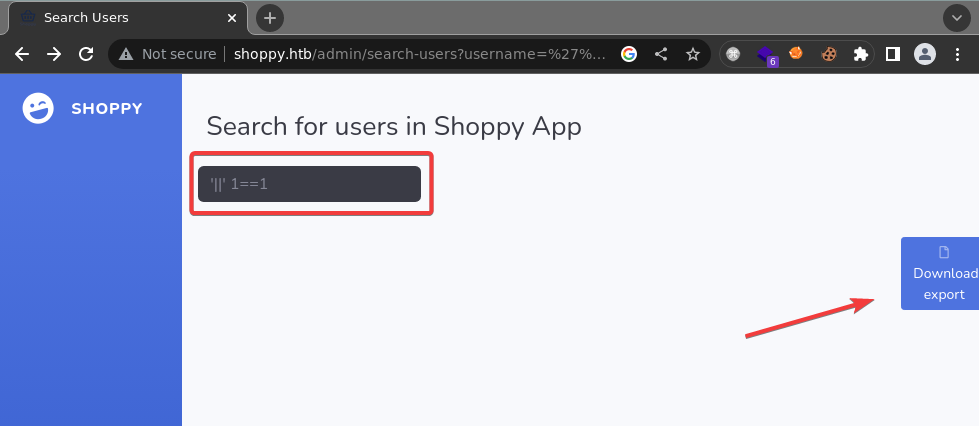Click the Download export button
The height and width of the screenshot is (426, 979).
point(943,274)
